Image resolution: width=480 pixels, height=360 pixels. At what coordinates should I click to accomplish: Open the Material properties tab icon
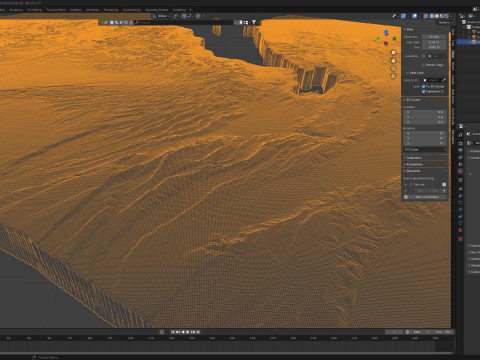tap(460, 230)
